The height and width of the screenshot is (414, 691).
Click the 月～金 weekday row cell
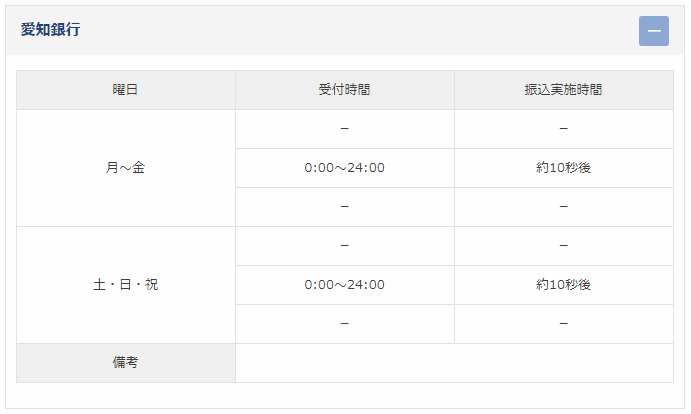(126, 168)
